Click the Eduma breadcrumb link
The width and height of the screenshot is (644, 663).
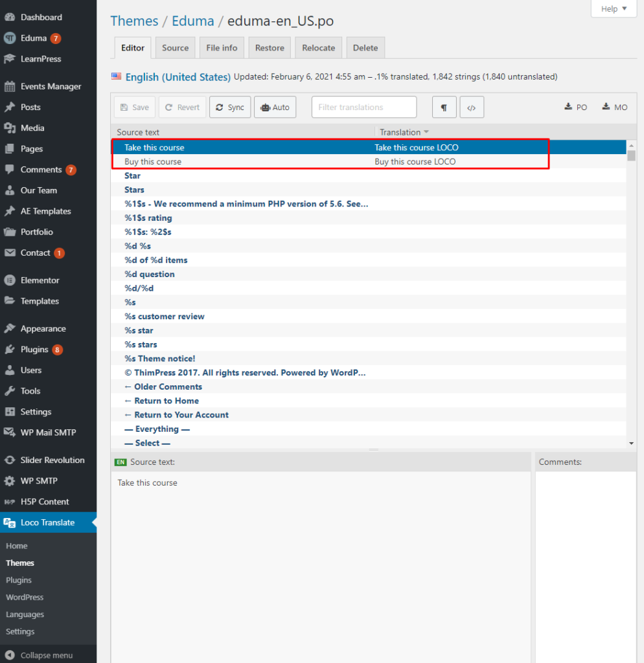point(192,21)
